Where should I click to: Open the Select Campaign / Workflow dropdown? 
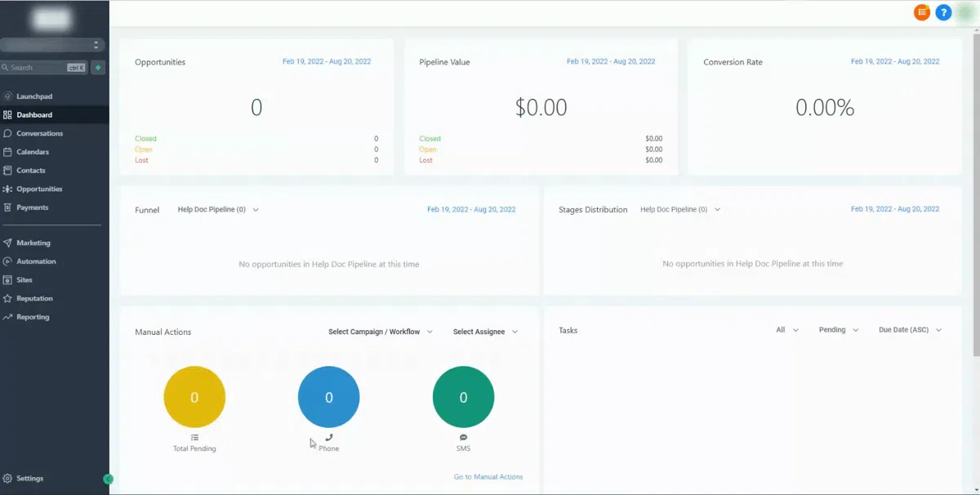pyautogui.click(x=381, y=332)
